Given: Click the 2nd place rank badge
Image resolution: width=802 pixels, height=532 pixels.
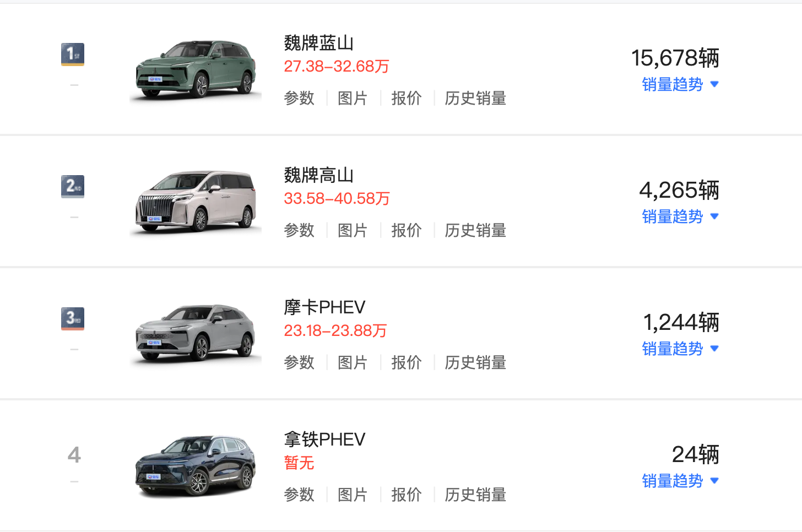Looking at the screenshot, I should click(x=73, y=186).
